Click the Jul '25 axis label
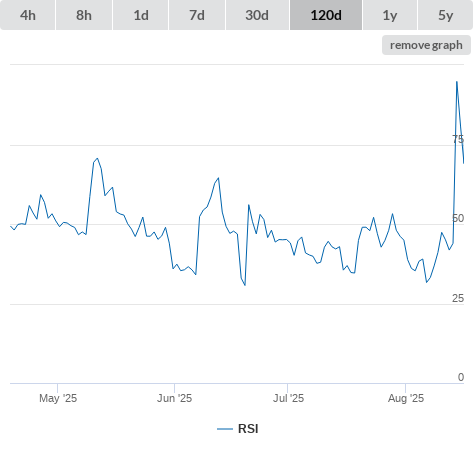The height and width of the screenshot is (455, 474). coord(288,398)
